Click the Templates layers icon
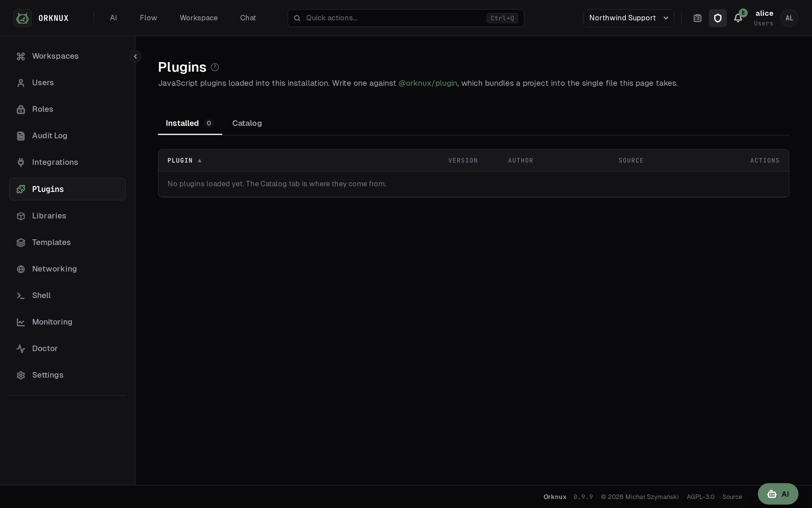This screenshot has width=812, height=508. 21,243
